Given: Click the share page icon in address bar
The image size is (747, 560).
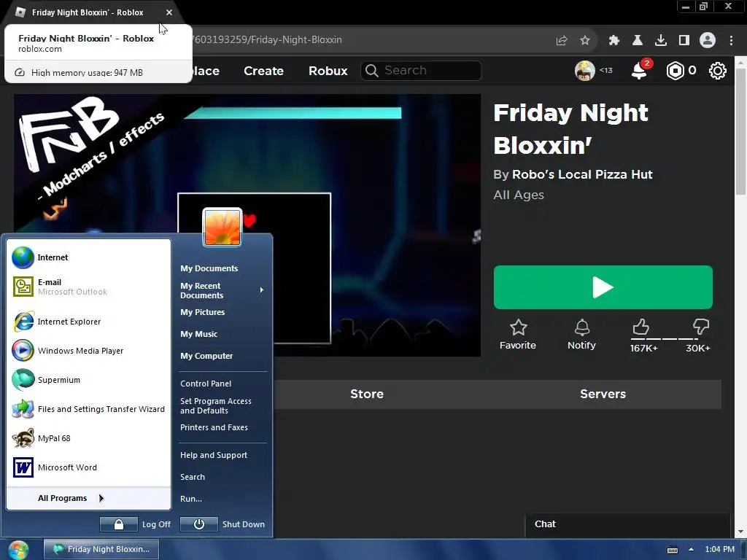Looking at the screenshot, I should click(x=562, y=41).
